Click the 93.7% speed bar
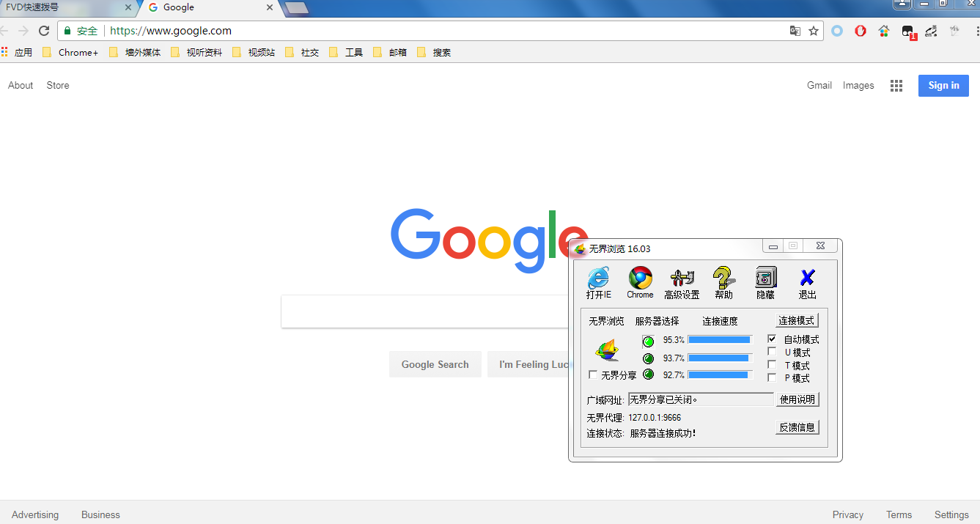This screenshot has width=980, height=524. click(720, 358)
